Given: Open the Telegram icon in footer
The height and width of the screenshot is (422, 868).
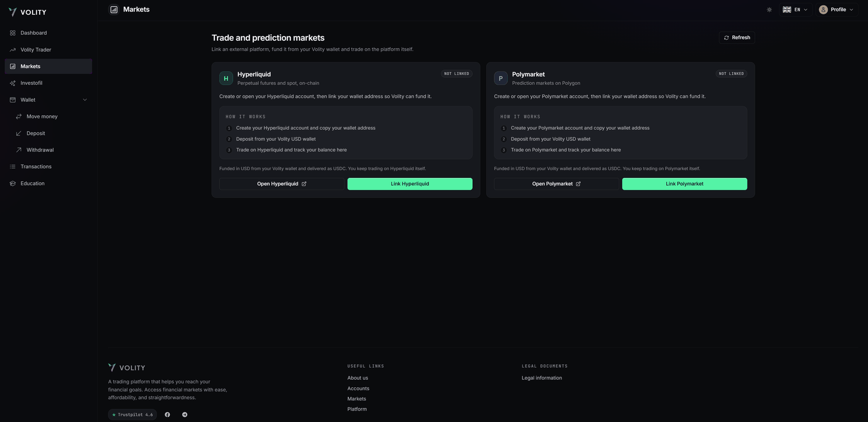Looking at the screenshot, I should tap(184, 415).
